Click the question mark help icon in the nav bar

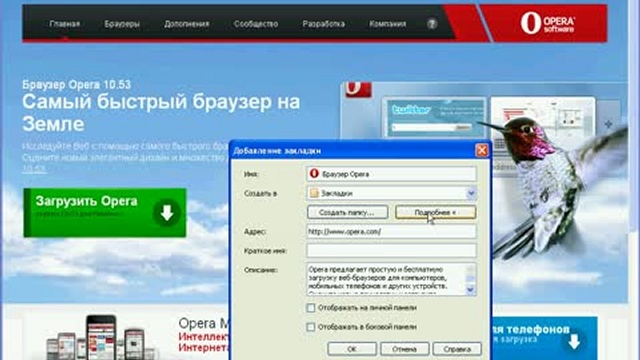(x=432, y=24)
